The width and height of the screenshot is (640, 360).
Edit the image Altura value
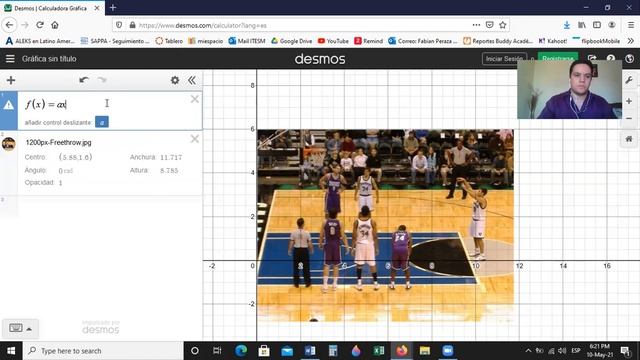[x=169, y=171]
